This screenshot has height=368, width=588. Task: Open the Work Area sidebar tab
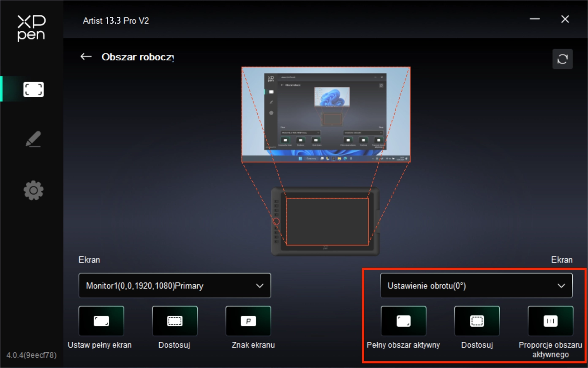(x=33, y=89)
